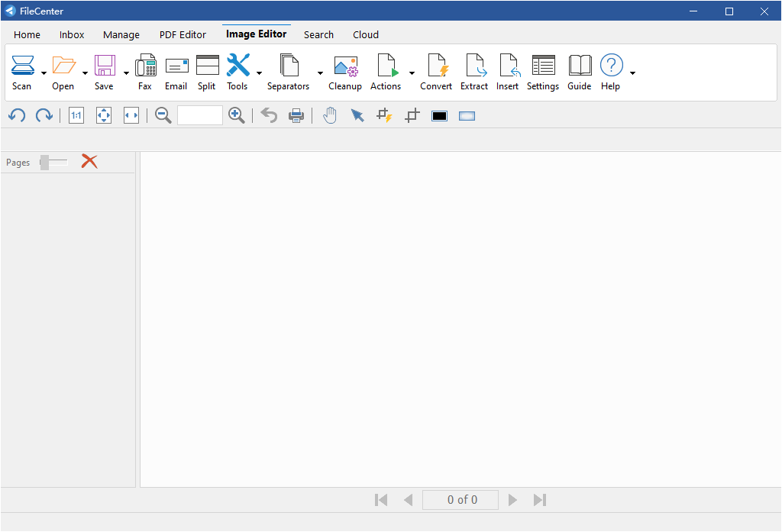The image size is (782, 532).
Task: Open the Guide book icon
Action: pyautogui.click(x=580, y=66)
